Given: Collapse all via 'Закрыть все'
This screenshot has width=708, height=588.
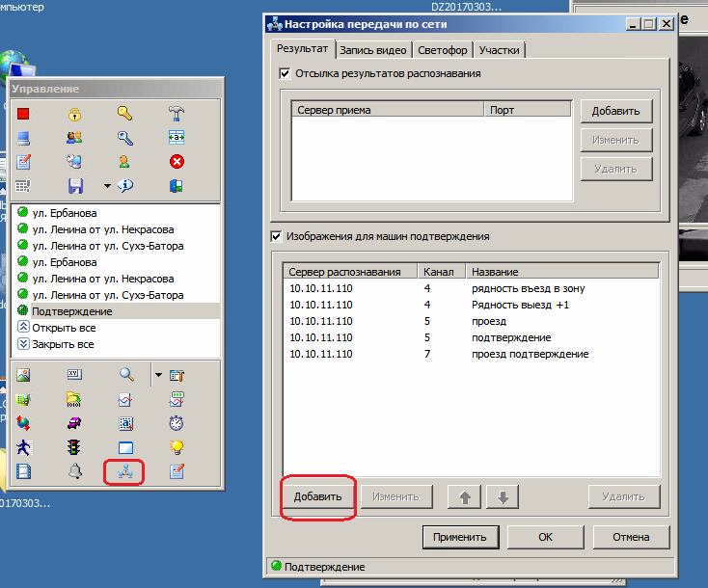Looking at the screenshot, I should pos(64,344).
